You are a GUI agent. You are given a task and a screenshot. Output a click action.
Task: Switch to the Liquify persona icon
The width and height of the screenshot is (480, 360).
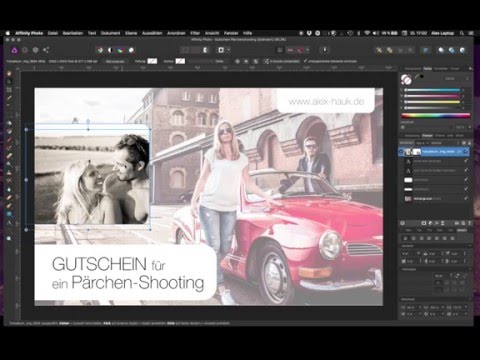25,50
